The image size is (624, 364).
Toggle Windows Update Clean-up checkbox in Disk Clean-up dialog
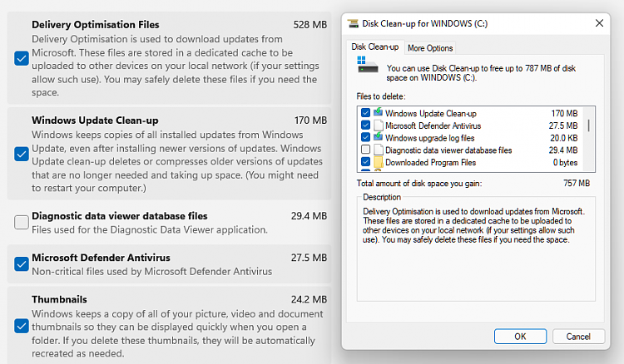click(365, 113)
